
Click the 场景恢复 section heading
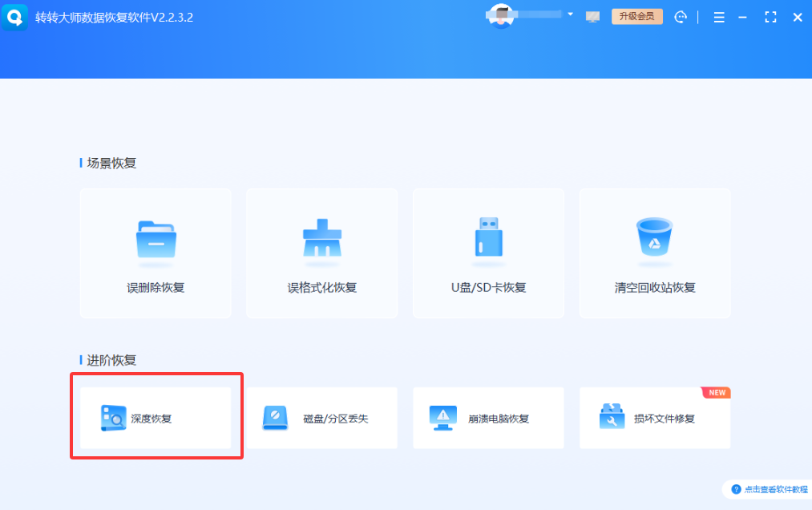click(x=111, y=164)
